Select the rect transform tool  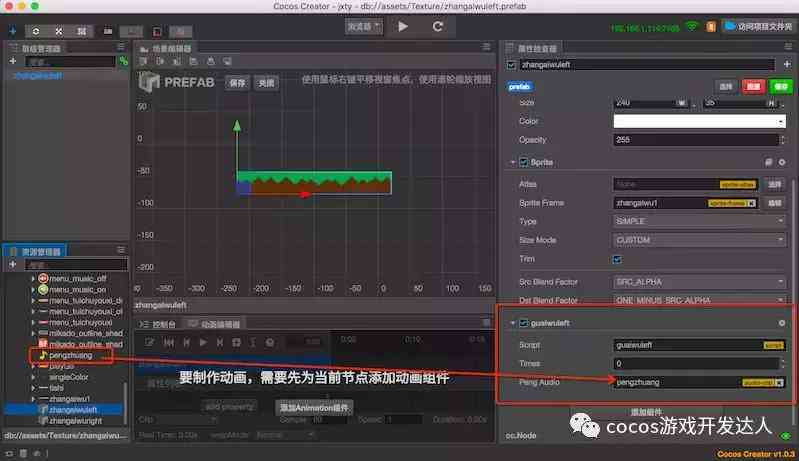[x=82, y=31]
